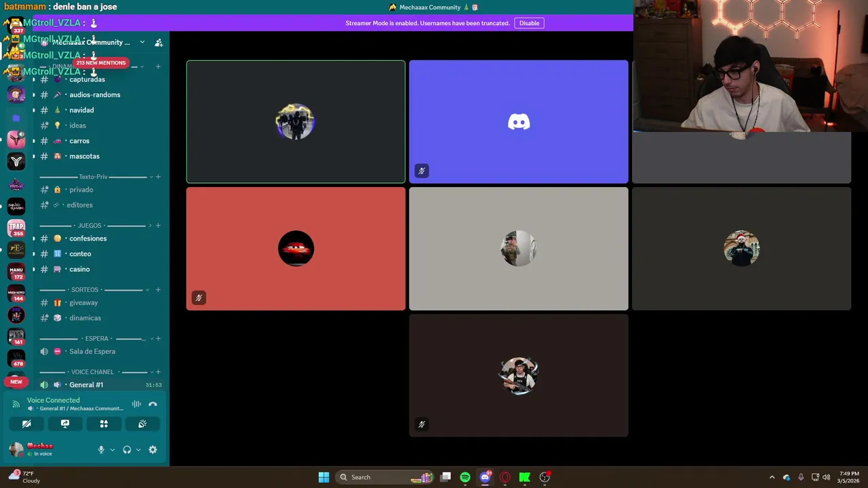Viewport: 868px width, 488px height.
Task: Open headphone output device options
Action: pos(138,449)
